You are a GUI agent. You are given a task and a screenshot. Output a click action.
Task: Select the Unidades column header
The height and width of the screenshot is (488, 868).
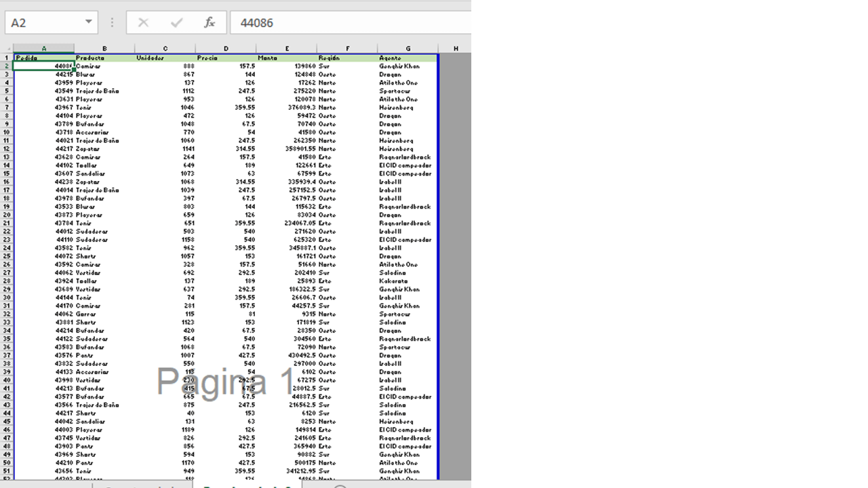(165, 48)
